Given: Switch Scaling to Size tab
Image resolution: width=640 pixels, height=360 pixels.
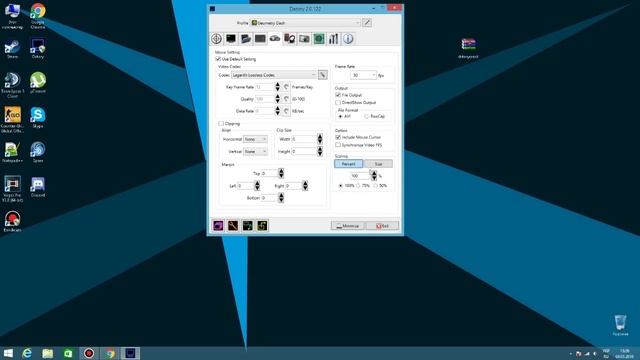Looking at the screenshot, I should tap(378, 164).
